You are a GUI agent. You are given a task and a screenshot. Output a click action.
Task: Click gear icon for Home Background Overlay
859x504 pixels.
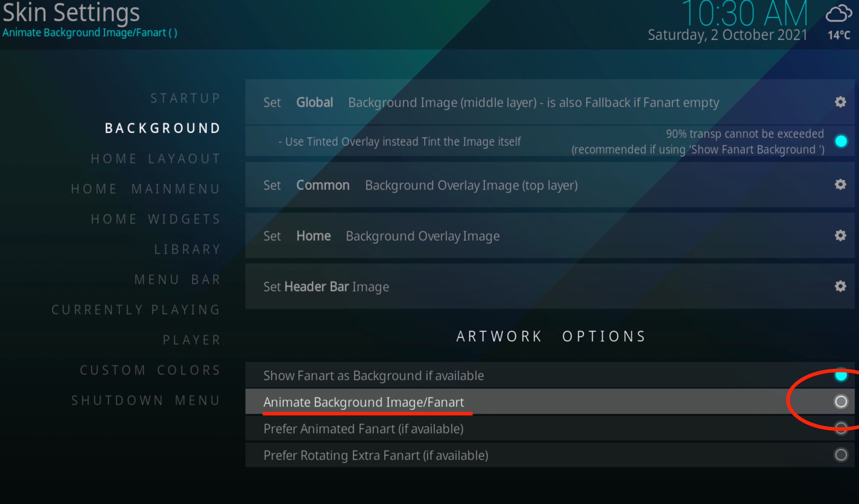tap(840, 235)
